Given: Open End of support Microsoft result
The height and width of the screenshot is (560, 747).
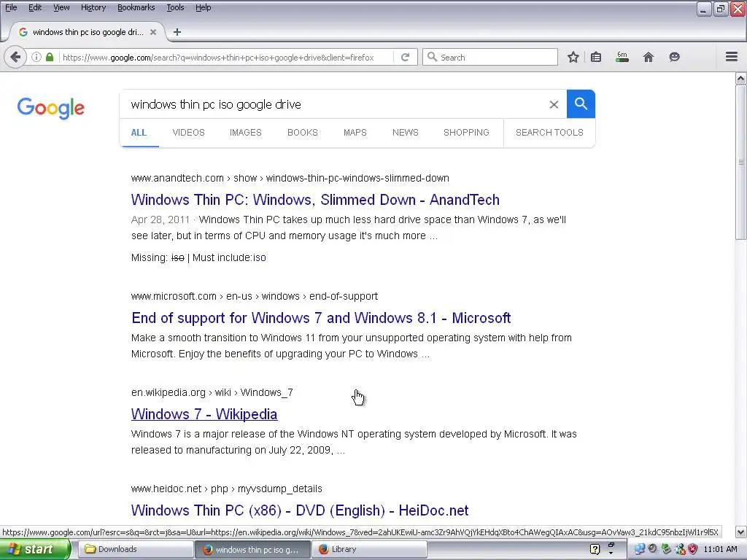Looking at the screenshot, I should 321,318.
